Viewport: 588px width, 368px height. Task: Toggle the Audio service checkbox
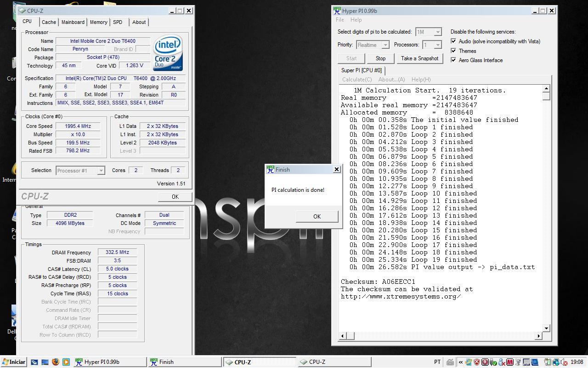click(453, 41)
